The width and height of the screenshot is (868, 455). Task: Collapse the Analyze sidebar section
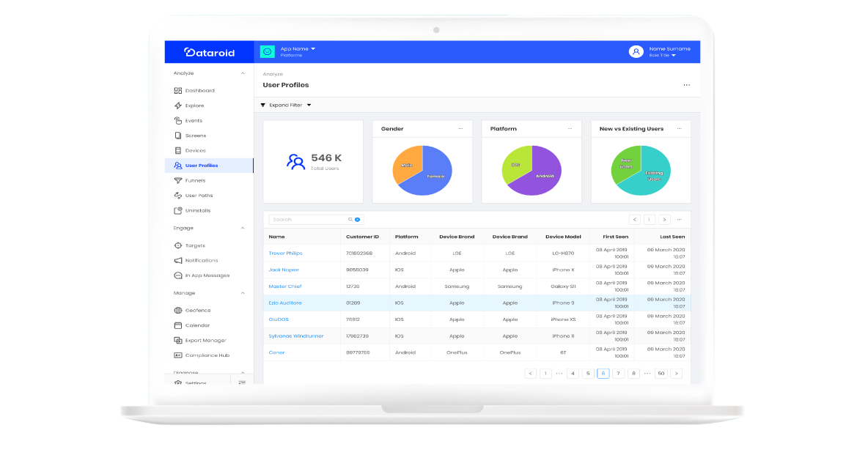(243, 73)
